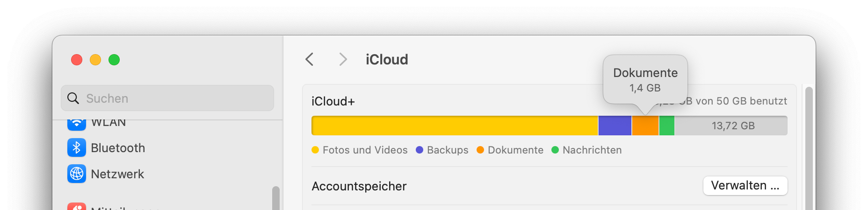The image size is (868, 210).
Task: Click the magnifying glass search icon
Action: (x=73, y=98)
